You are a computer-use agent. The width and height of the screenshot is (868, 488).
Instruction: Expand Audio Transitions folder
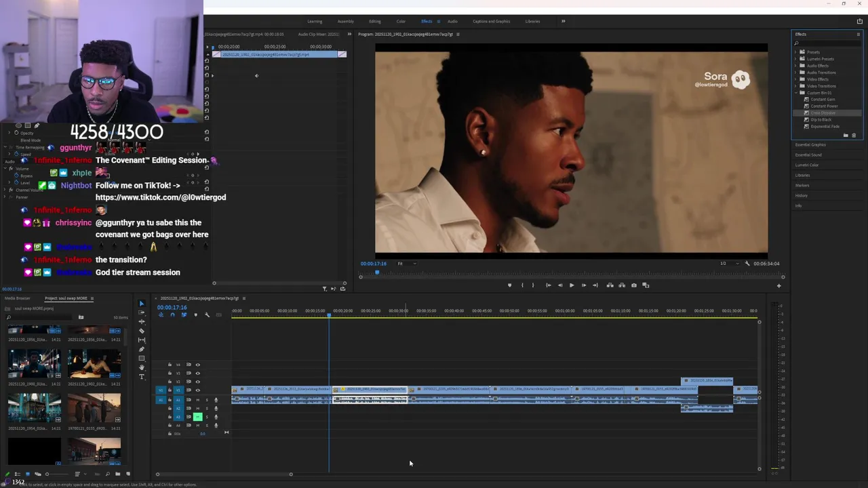[x=795, y=73]
